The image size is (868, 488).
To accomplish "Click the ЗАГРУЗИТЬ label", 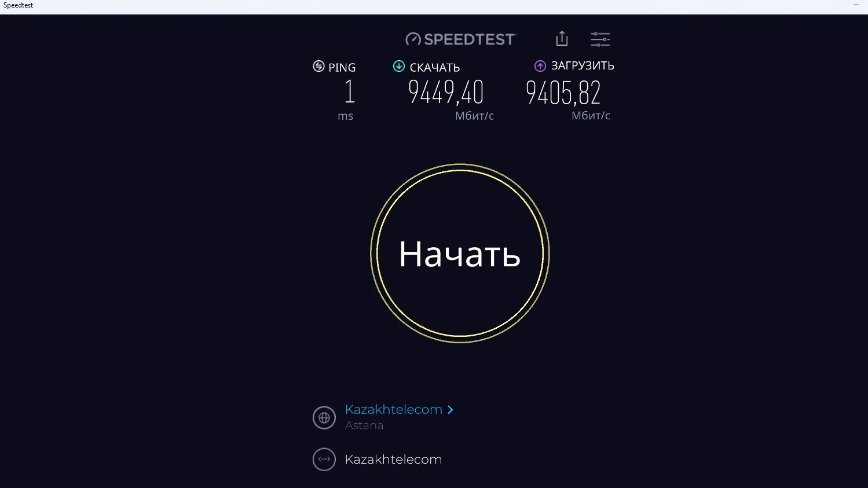I will [583, 65].
